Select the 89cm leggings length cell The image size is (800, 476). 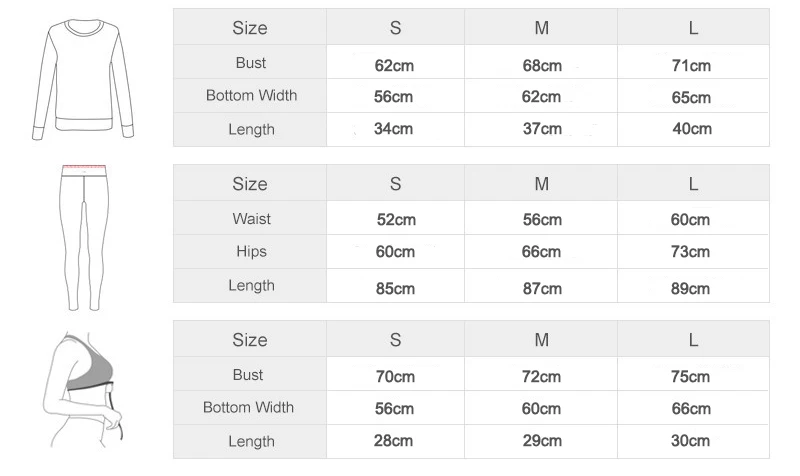[x=691, y=288]
